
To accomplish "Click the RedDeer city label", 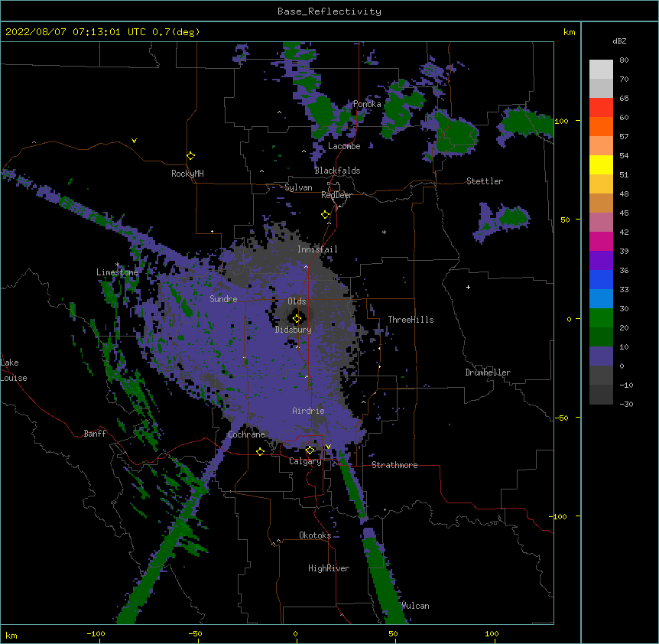I will pos(336,195).
